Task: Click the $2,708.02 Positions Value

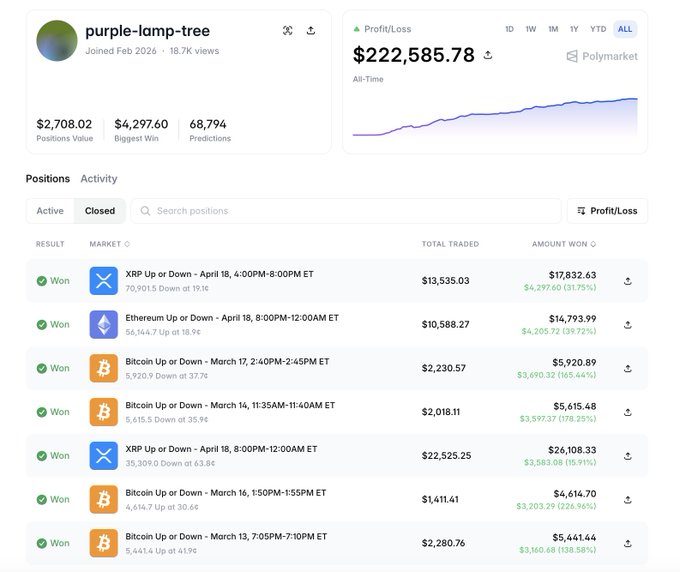Action: 64,124
